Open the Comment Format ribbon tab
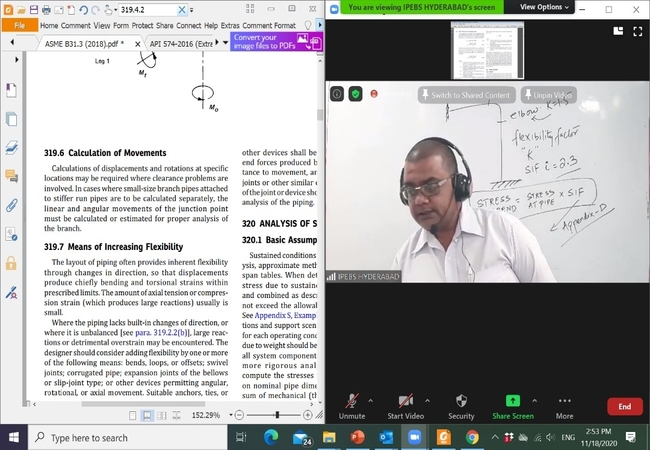 point(269,25)
